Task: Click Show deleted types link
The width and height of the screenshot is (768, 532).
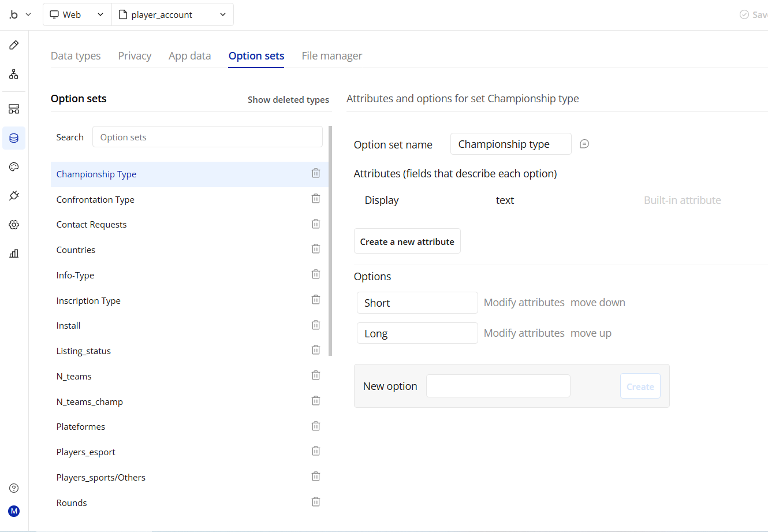Action: [288, 99]
